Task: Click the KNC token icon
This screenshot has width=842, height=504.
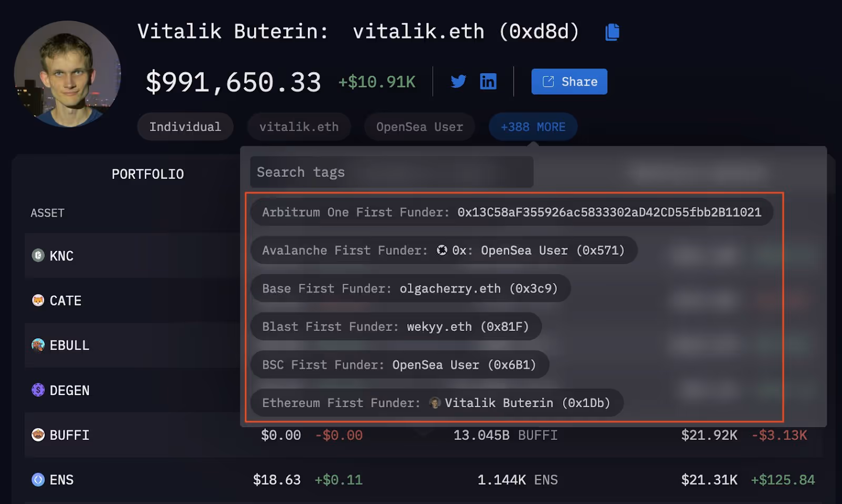Action: tap(38, 255)
